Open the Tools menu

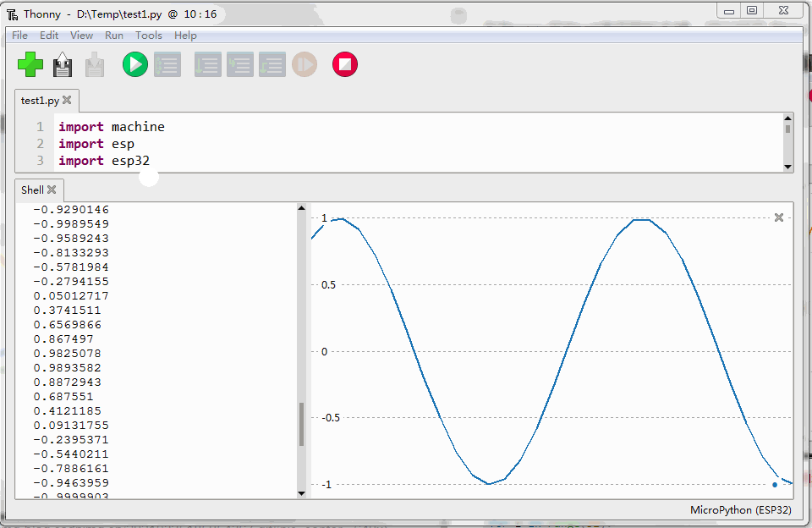(x=149, y=36)
